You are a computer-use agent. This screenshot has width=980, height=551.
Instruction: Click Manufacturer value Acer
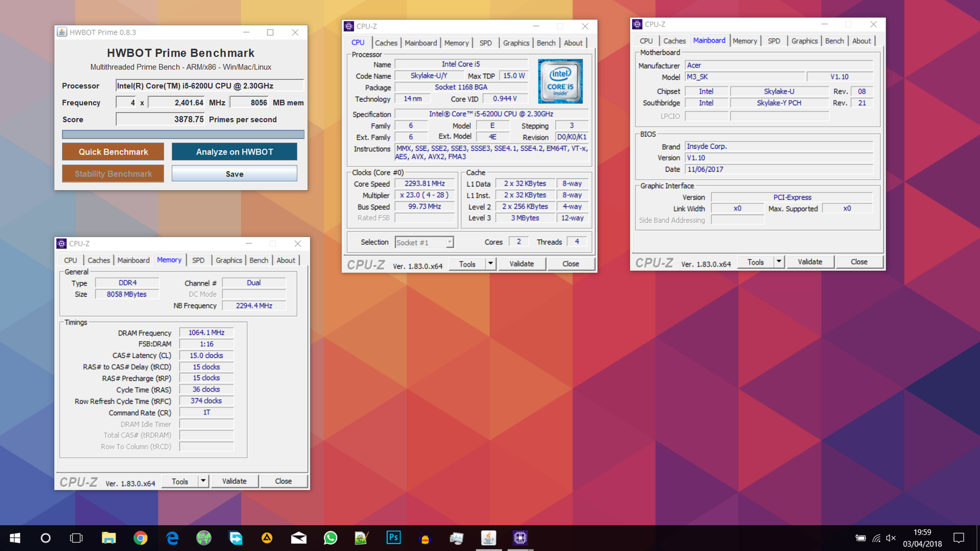click(x=779, y=65)
